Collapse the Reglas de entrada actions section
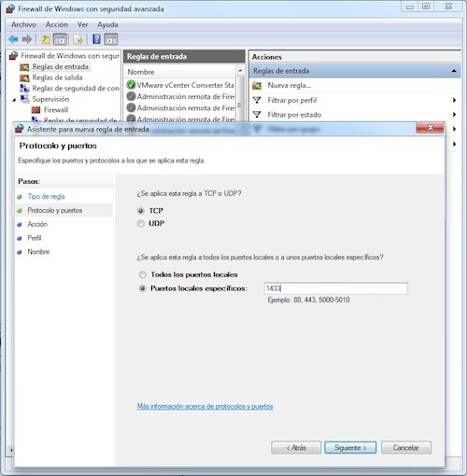Viewport: 467px width, 476px height. pos(454,71)
